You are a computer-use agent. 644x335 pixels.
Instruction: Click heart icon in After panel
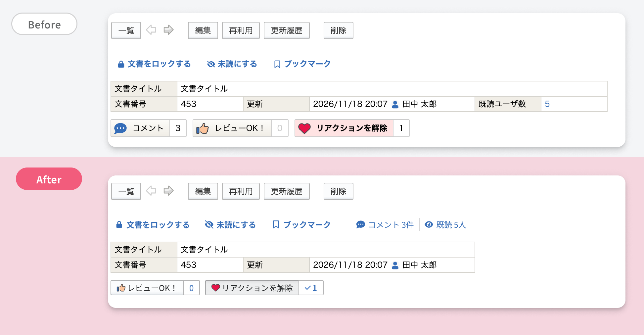tap(216, 288)
